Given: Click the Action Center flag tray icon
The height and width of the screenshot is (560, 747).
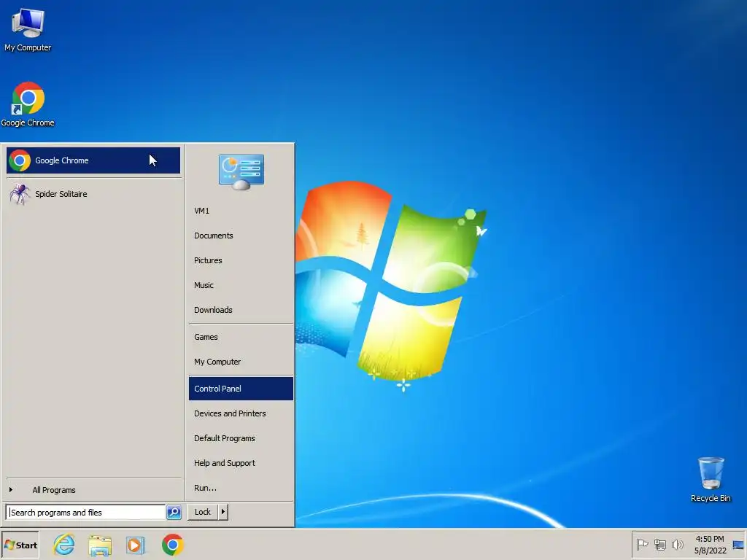Looking at the screenshot, I should 642,544.
